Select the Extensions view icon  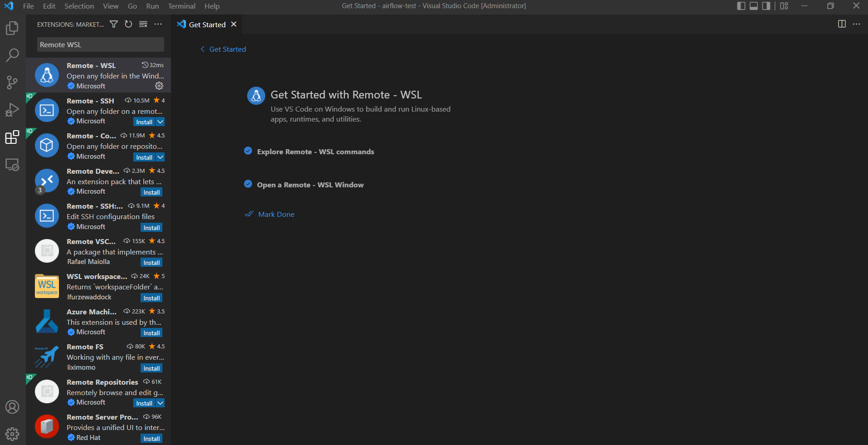point(12,137)
